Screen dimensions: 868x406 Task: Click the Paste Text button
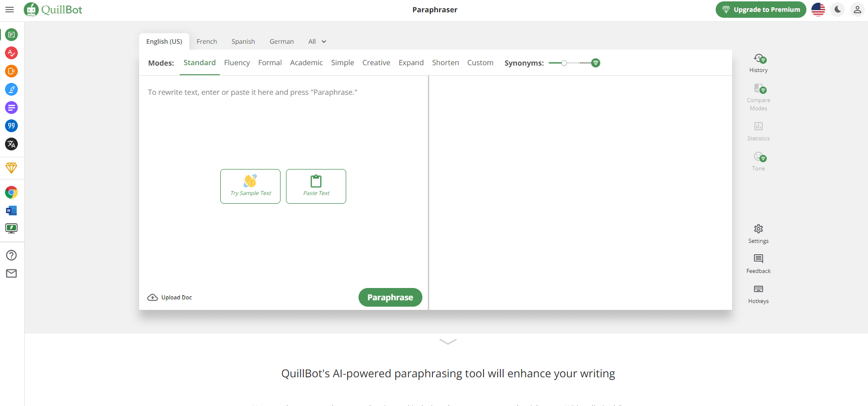click(316, 186)
